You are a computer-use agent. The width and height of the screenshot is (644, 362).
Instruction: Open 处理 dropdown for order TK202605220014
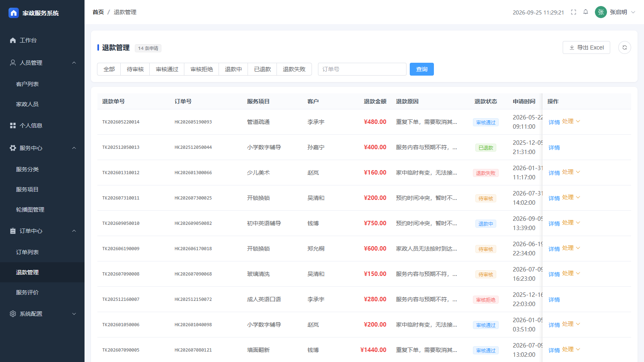click(x=571, y=121)
